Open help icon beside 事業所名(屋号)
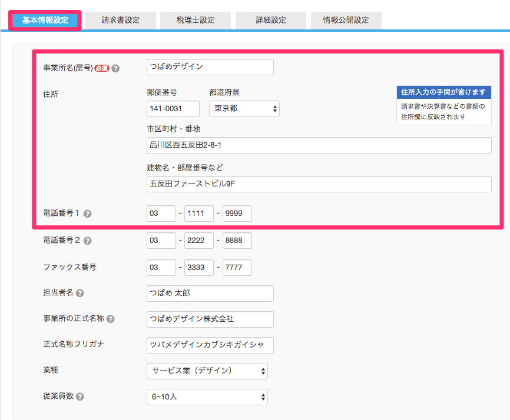Image resolution: width=510 pixels, height=420 pixels. point(115,69)
